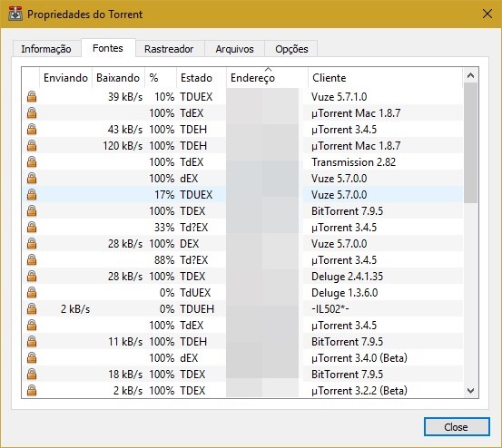Viewport: 502px width, 448px height.
Task: Sort by the Enviando column header
Action: point(65,78)
